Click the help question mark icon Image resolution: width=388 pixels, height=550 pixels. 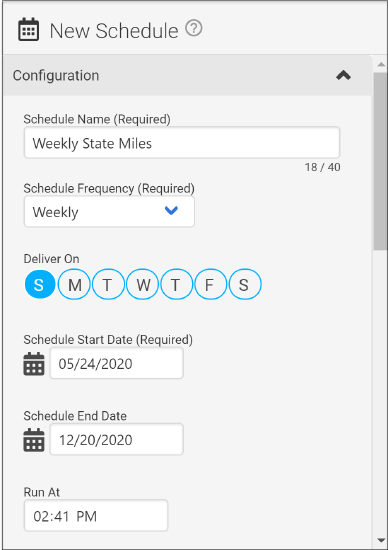[x=194, y=28]
